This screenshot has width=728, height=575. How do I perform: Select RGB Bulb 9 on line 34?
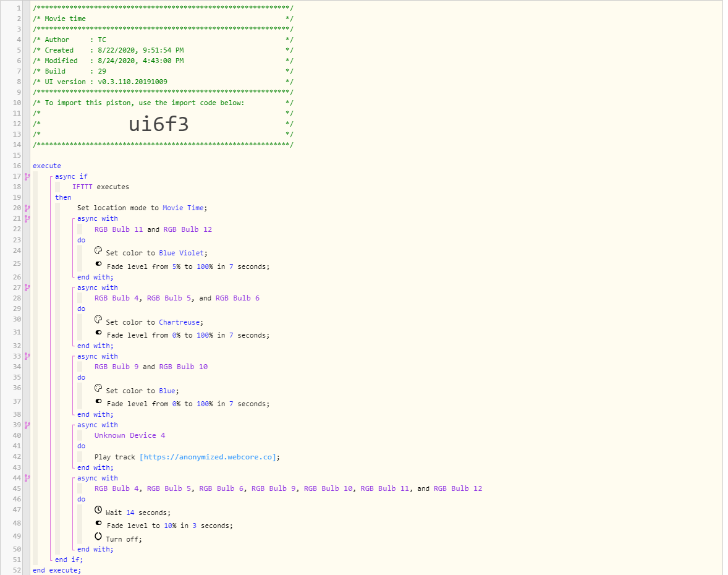pos(117,367)
